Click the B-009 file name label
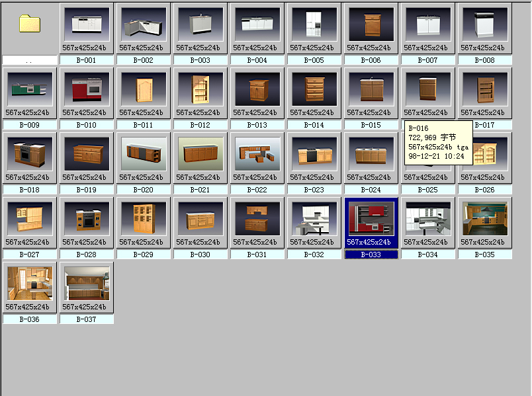Viewport: 532px width, 396px height. [30, 125]
